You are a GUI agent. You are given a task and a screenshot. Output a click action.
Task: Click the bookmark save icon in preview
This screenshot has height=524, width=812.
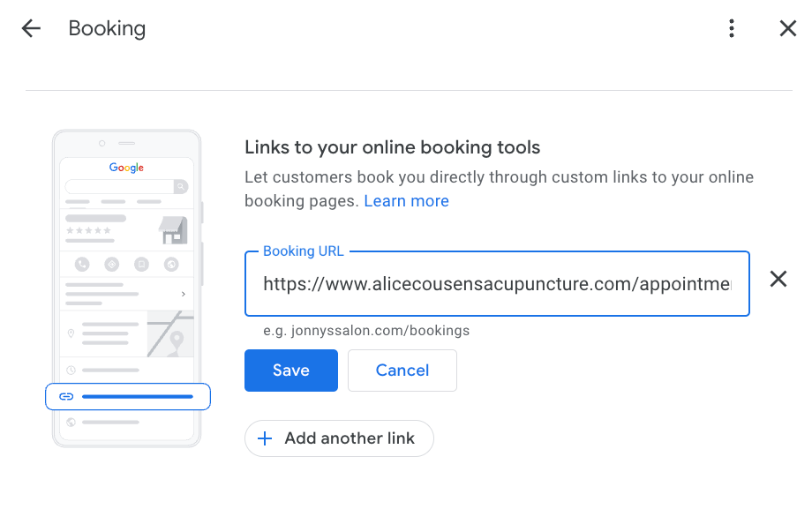(141, 264)
